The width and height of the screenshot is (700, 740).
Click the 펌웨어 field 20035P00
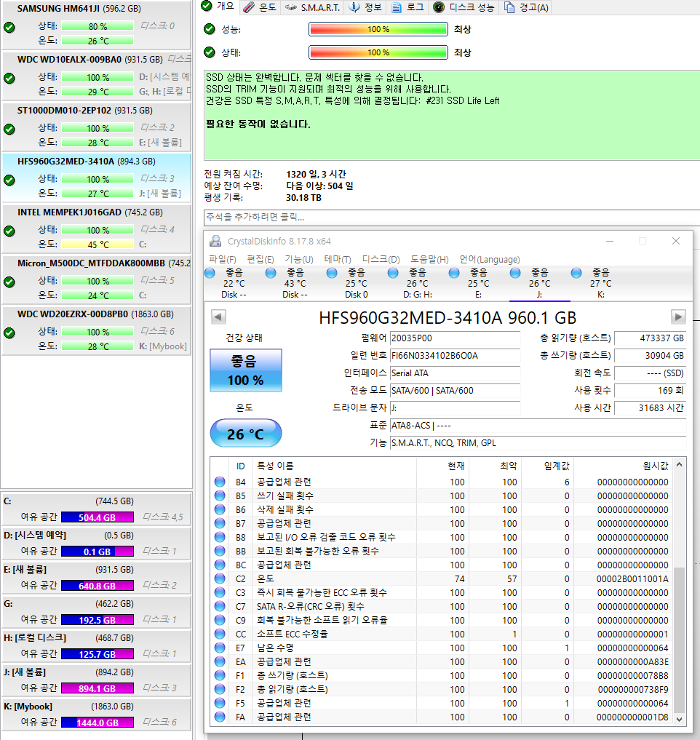455,338
